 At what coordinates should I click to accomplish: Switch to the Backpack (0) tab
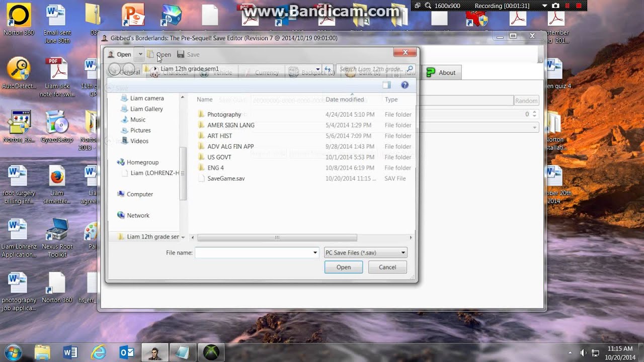(312, 72)
